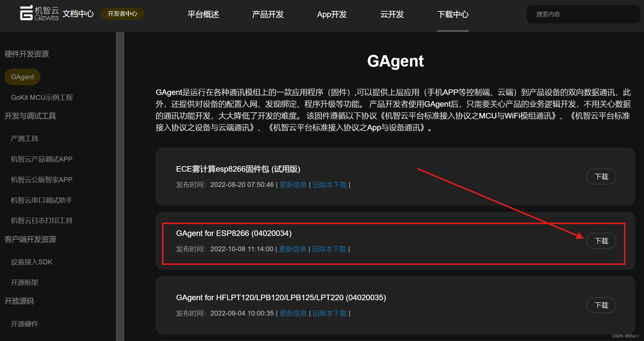Screen dimensions: 644x341
Task: Open 更新信息 for ECE雾计算esp8266固件包
Action: click(293, 185)
